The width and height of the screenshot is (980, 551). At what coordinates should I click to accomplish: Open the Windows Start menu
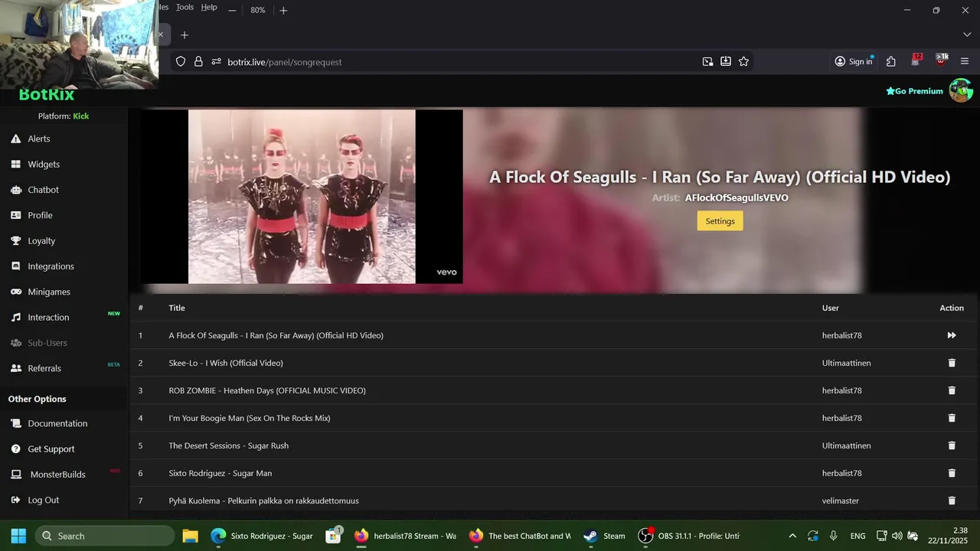18,536
